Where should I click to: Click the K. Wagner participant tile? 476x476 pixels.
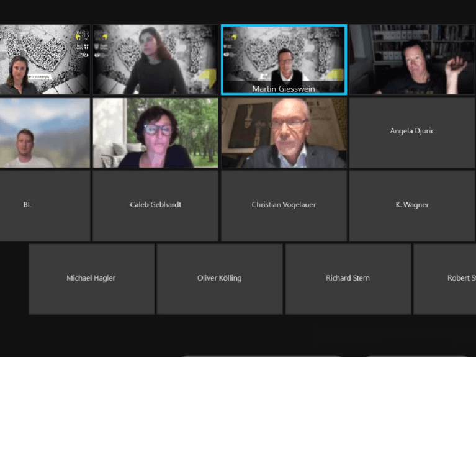412,205
